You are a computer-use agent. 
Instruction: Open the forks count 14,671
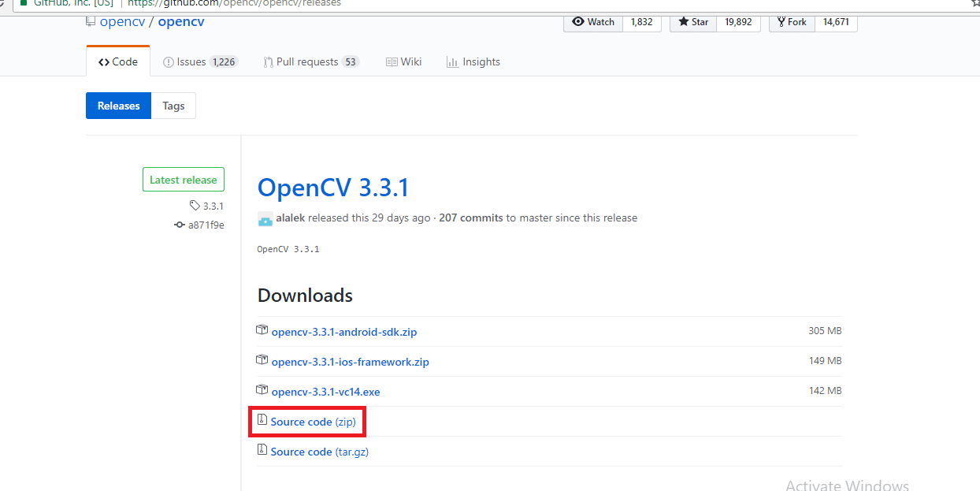pyautogui.click(x=836, y=22)
